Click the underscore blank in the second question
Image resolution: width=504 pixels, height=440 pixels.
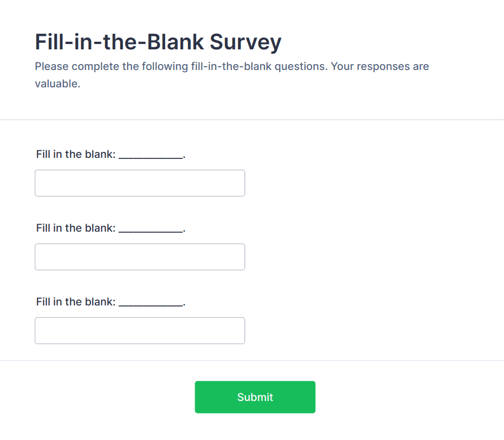click(x=151, y=230)
